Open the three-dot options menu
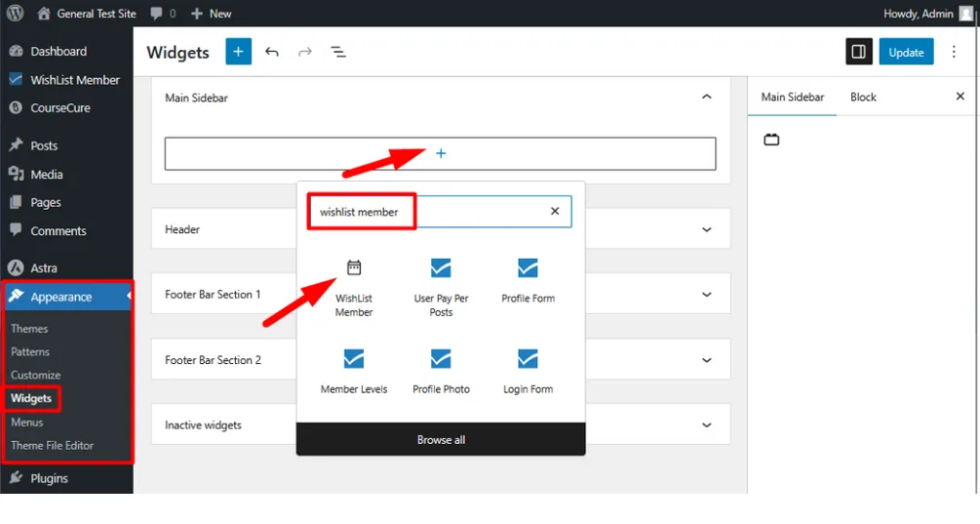The height and width of the screenshot is (524, 980). [954, 52]
